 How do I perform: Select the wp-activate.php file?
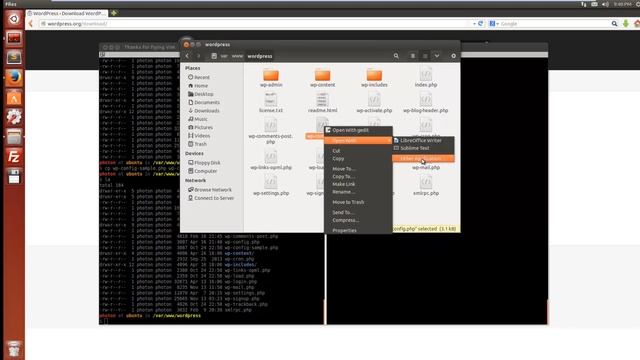374,102
